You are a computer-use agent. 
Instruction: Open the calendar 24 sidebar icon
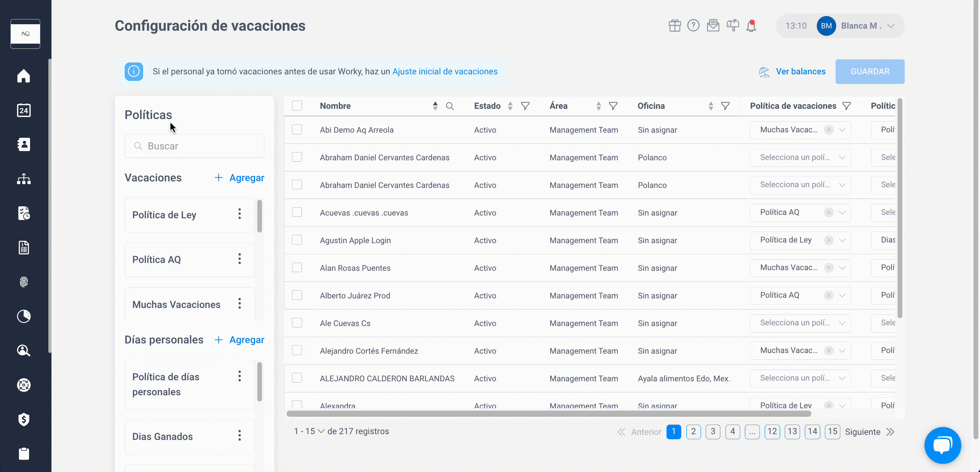(24, 110)
